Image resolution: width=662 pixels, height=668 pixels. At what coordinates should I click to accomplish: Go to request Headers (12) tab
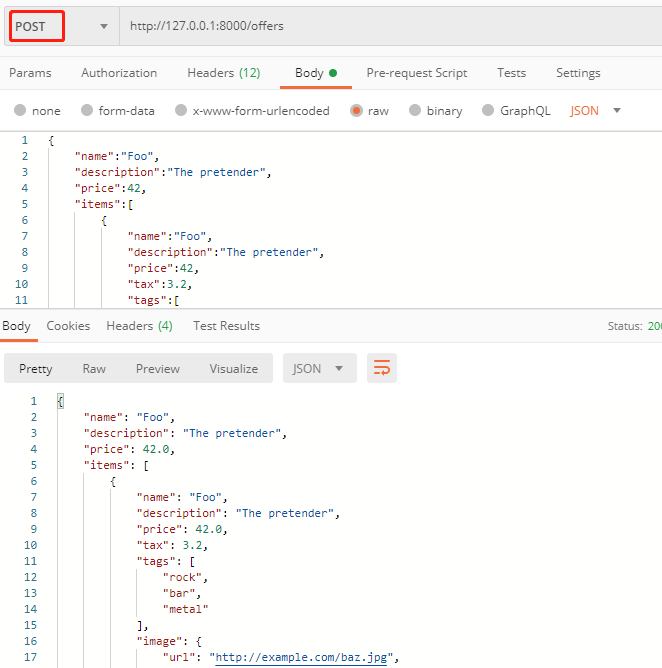223,73
